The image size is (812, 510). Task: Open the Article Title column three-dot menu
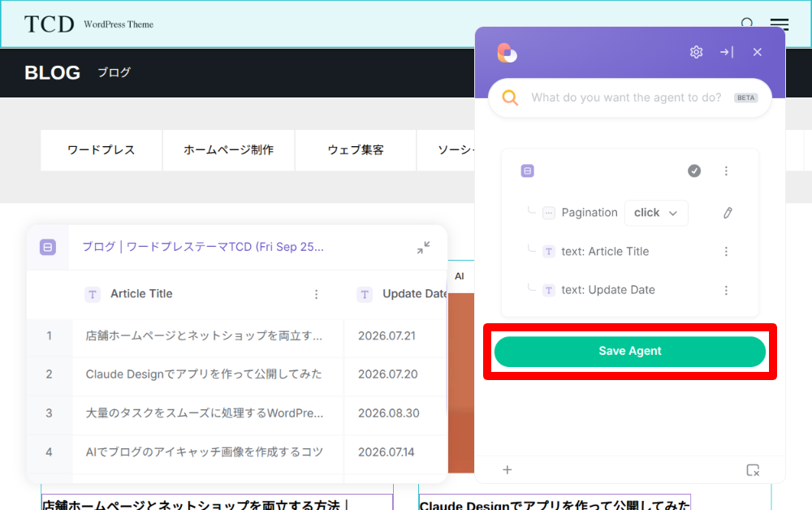pyautogui.click(x=316, y=295)
